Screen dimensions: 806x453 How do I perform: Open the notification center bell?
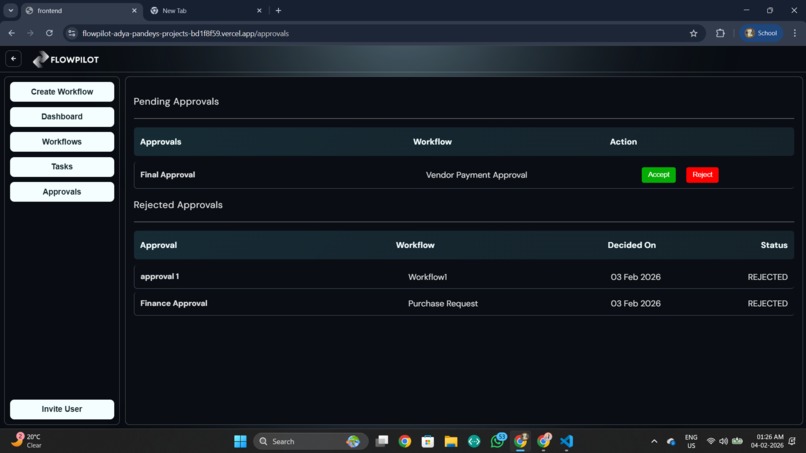pyautogui.click(x=792, y=441)
